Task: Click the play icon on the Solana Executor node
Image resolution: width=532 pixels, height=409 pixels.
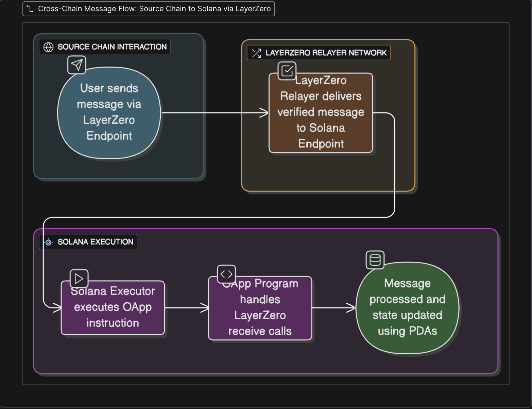Action: [x=79, y=279]
